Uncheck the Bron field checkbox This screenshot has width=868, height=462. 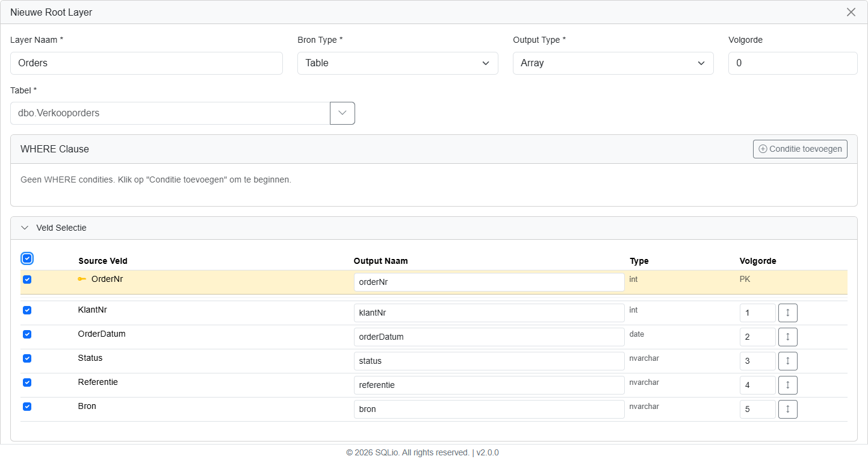tap(27, 407)
